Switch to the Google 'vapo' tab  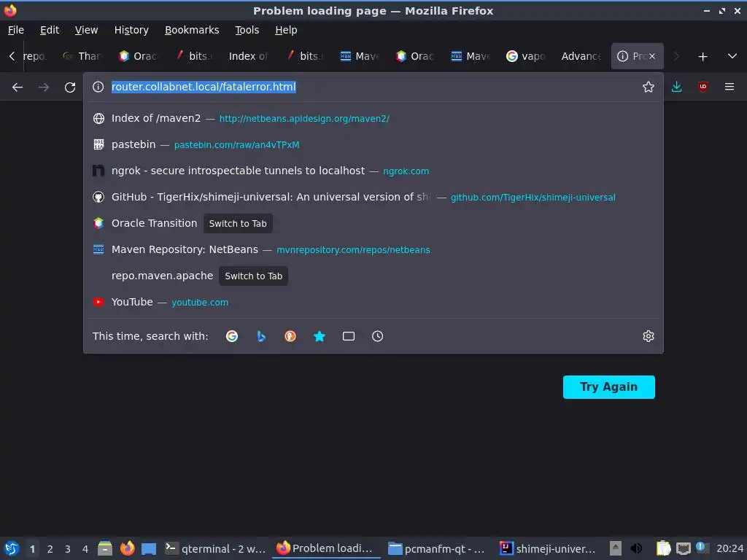coord(526,56)
